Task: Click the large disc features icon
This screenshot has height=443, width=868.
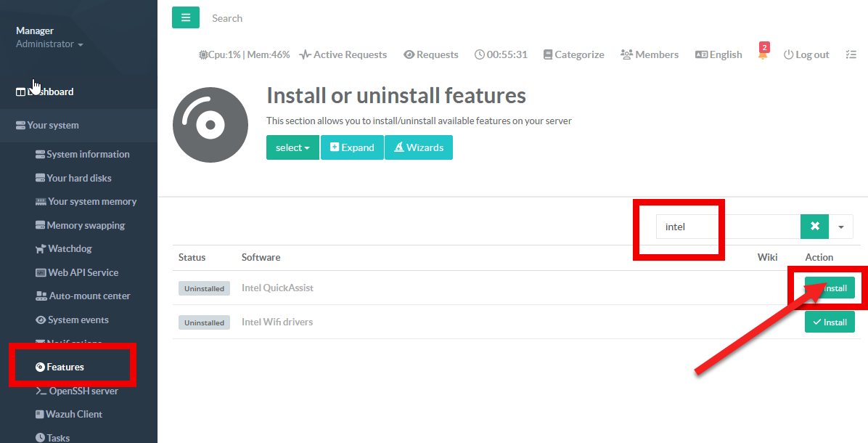Action: (210, 126)
